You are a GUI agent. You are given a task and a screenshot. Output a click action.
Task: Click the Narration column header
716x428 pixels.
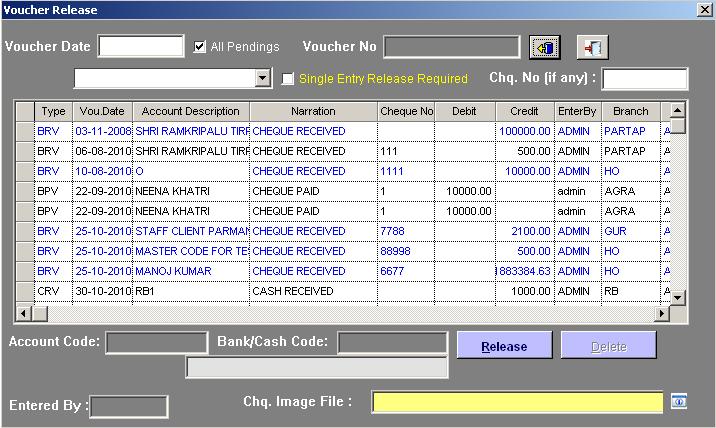(x=312, y=111)
